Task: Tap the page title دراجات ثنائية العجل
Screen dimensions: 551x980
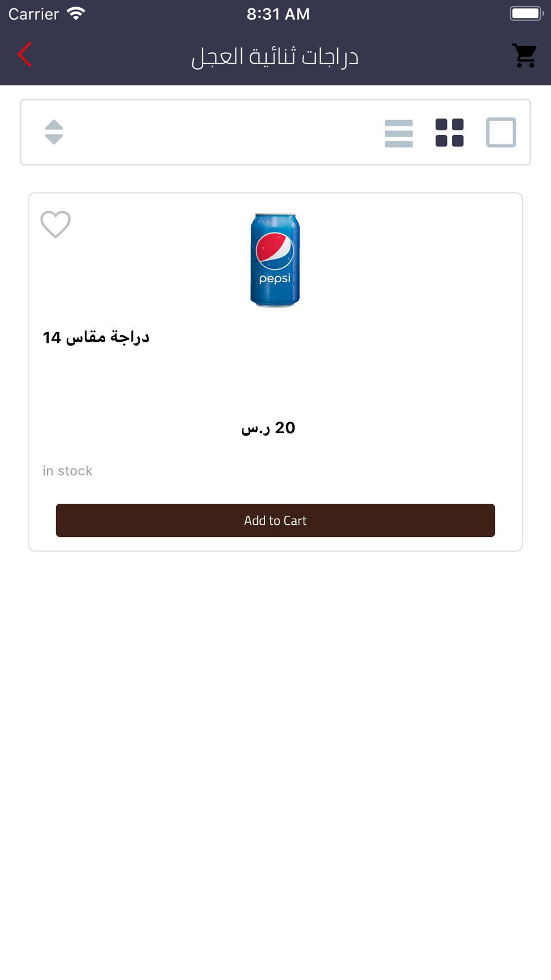Action: [x=275, y=56]
